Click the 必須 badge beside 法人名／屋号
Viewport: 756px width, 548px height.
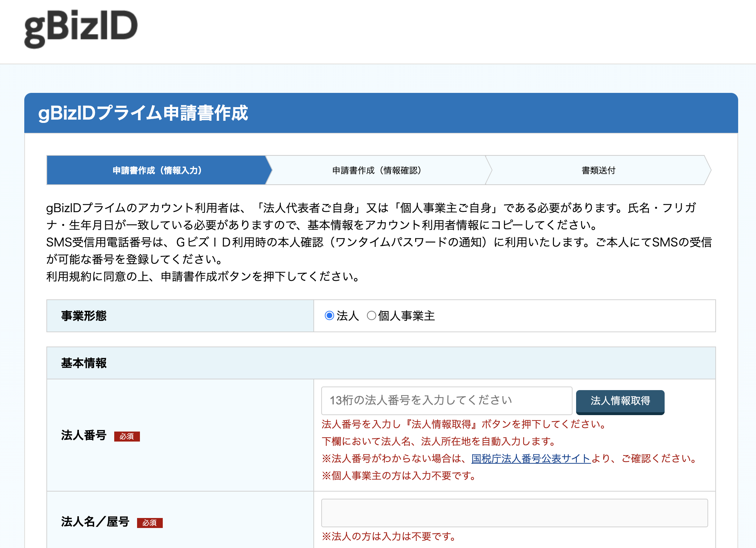(150, 523)
